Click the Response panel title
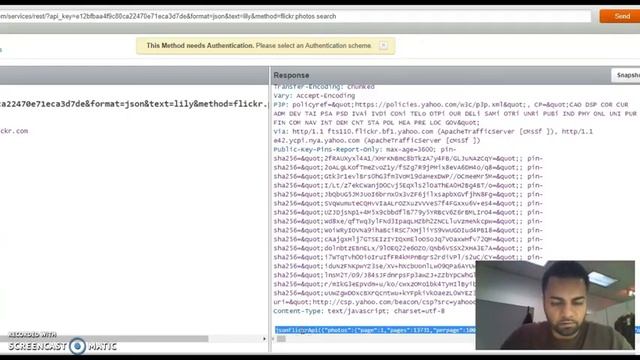The image size is (640, 360). coord(291,75)
